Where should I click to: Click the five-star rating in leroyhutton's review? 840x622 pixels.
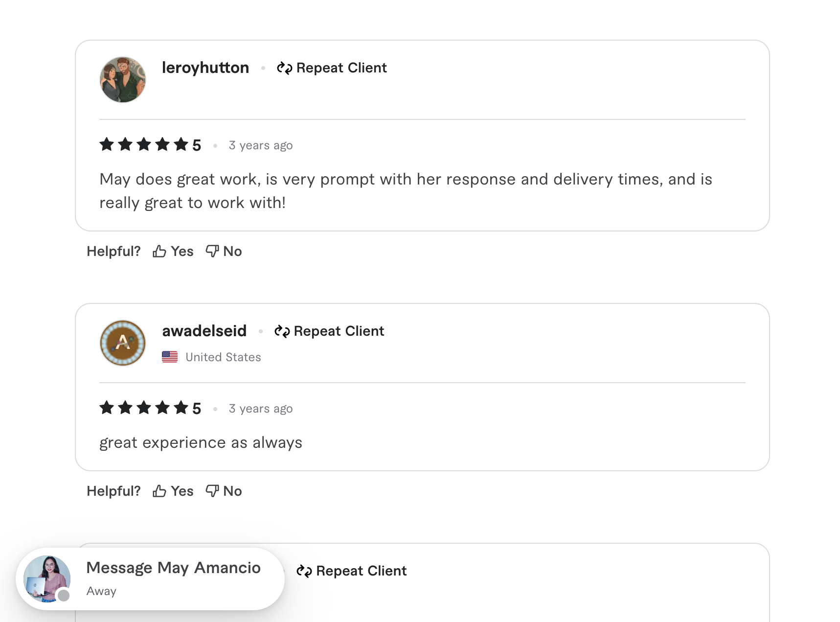(x=144, y=145)
